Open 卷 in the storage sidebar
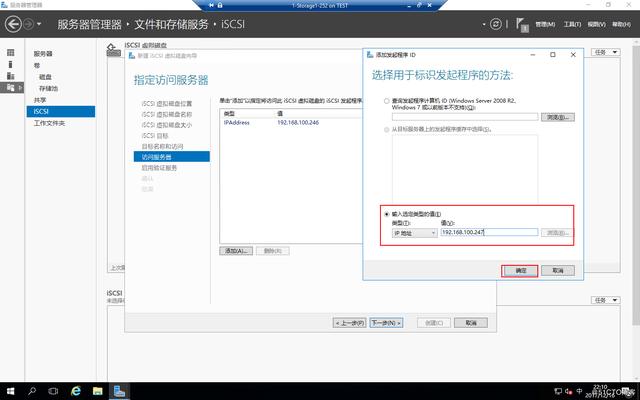 pyautogui.click(x=37, y=65)
